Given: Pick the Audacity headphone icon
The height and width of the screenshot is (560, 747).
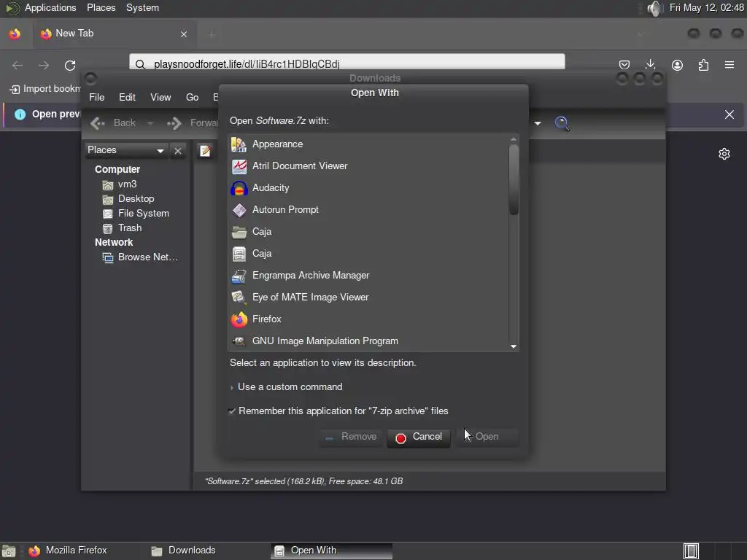Looking at the screenshot, I should tap(239, 187).
